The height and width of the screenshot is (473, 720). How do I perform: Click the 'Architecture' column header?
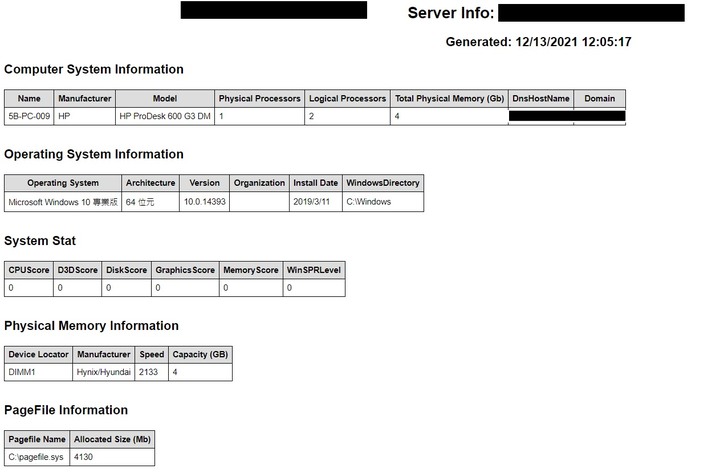tap(151, 183)
